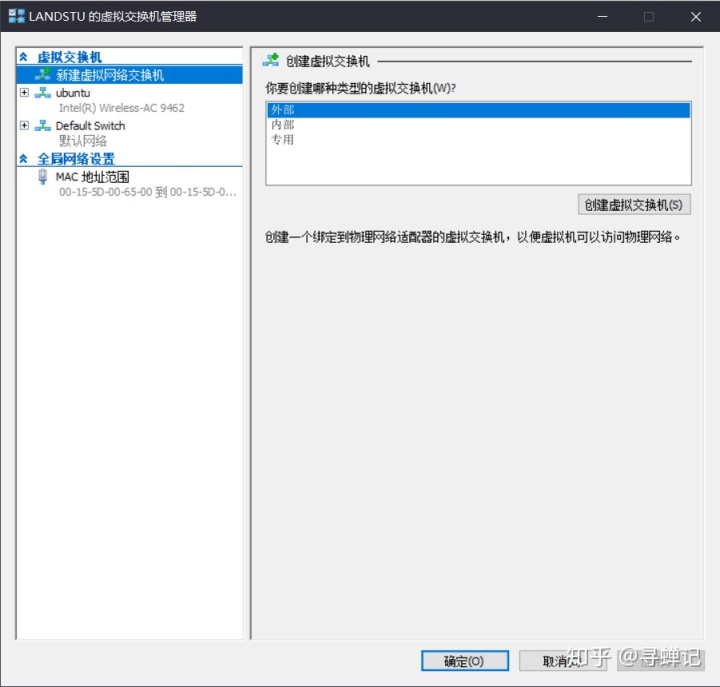The width and height of the screenshot is (720, 687).
Task: Select the ubuntu virtual switch
Action: (73, 93)
